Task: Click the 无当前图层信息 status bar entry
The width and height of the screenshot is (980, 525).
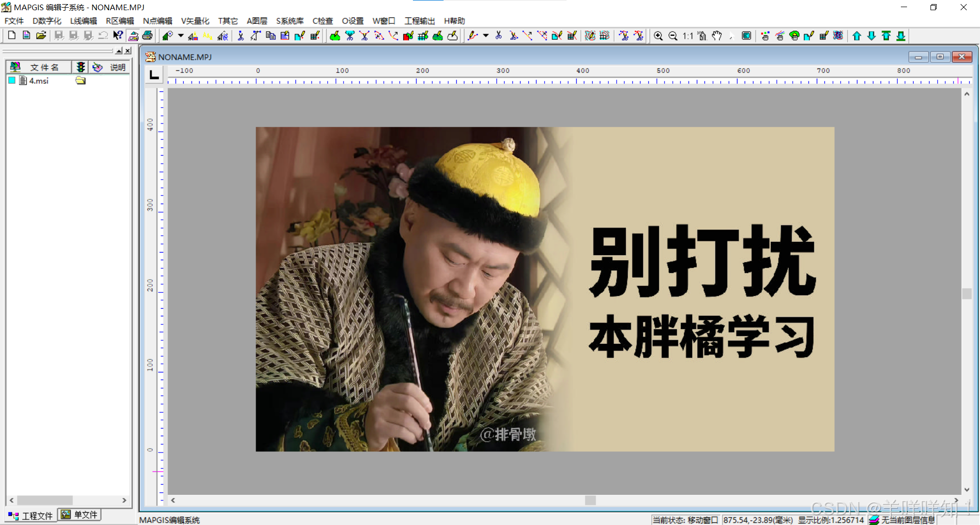Action: tap(903, 520)
